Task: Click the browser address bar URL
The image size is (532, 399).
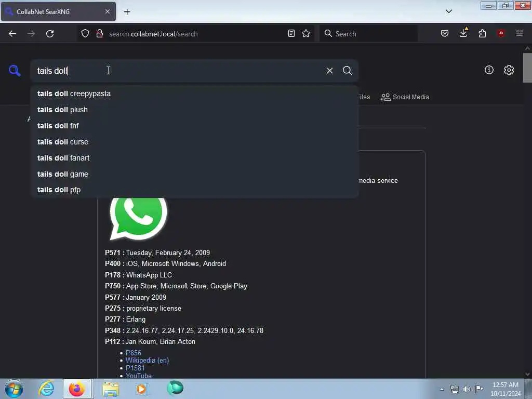Action: (153, 34)
